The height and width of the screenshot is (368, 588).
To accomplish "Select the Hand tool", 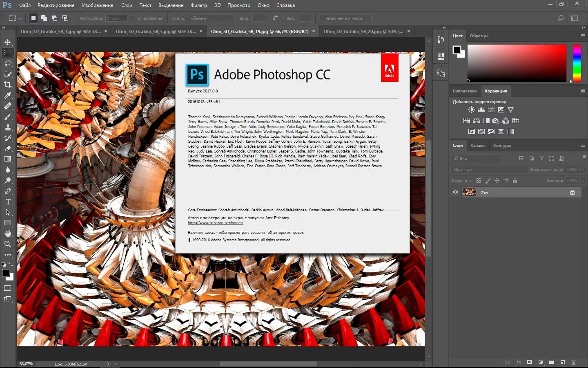I will pos(8,233).
